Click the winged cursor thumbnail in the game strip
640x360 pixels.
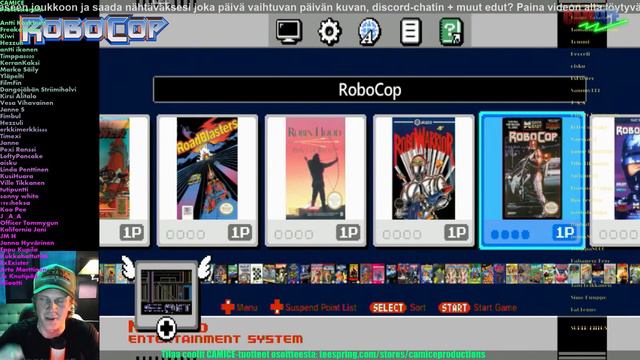click(167, 292)
